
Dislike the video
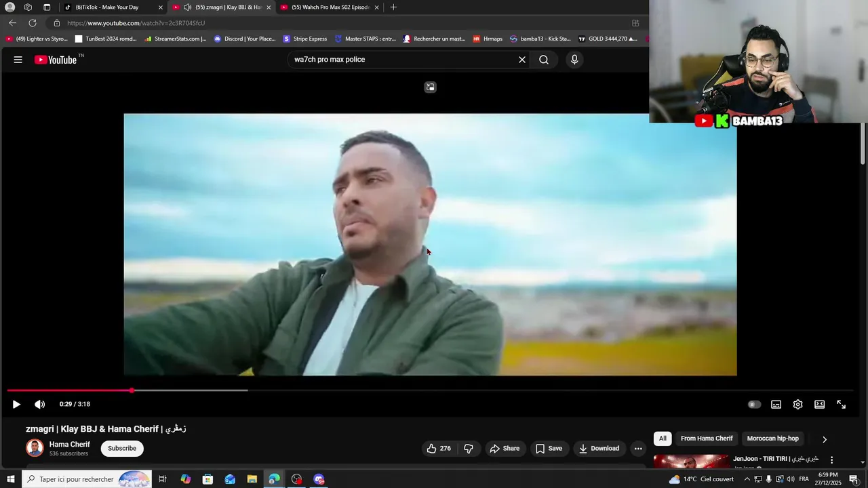468,448
